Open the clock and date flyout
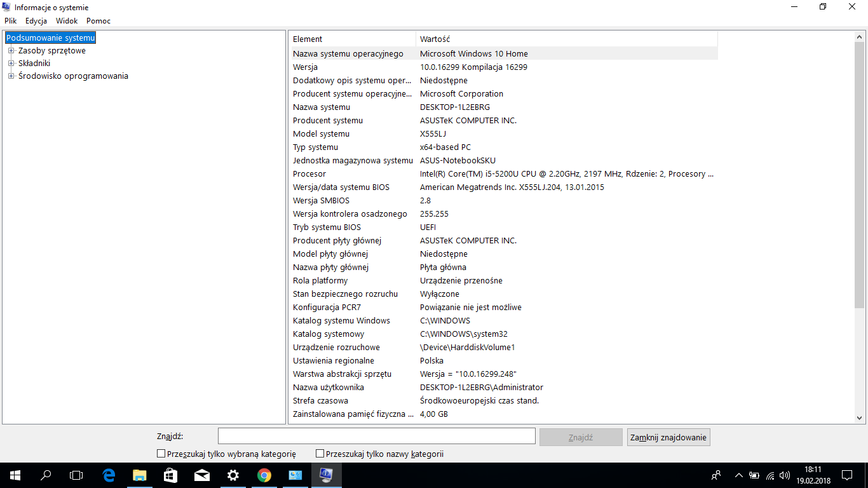This screenshot has height=488, width=868. 813,475
